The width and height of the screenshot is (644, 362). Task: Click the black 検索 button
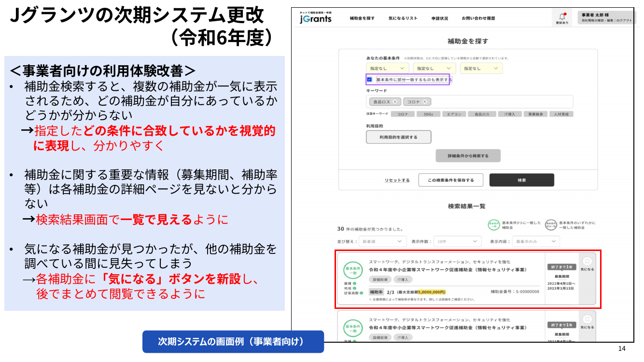coord(522,180)
